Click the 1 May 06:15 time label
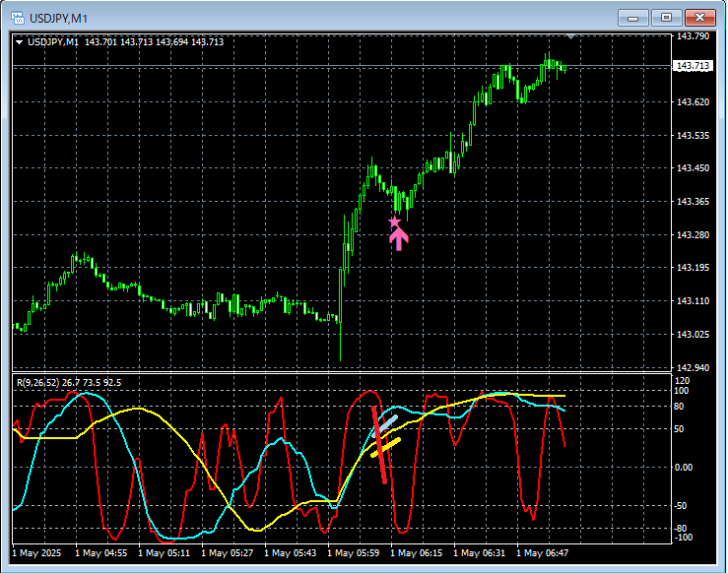Screen dimensions: 728x573 pos(417,553)
